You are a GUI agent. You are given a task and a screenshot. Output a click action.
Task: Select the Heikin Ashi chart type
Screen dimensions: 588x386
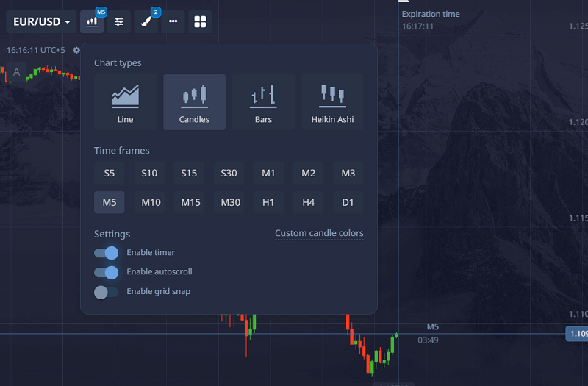pyautogui.click(x=332, y=102)
